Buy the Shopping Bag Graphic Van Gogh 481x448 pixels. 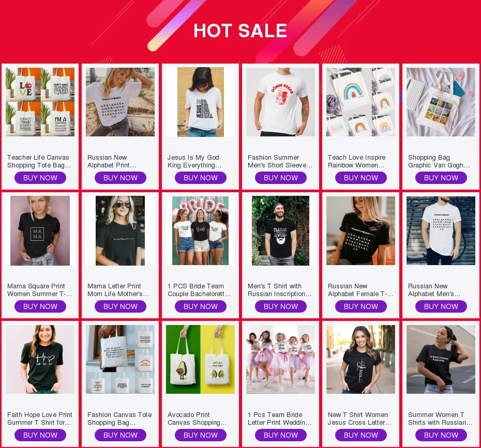[x=441, y=178]
